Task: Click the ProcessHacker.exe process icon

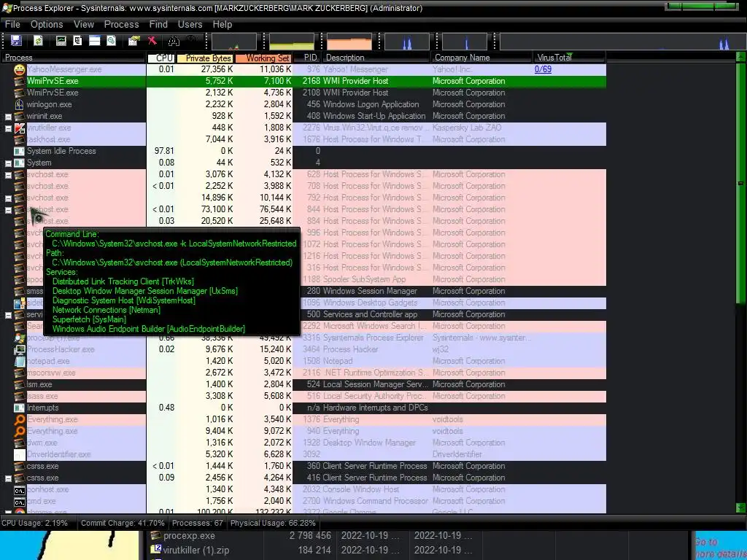Action: [x=20, y=349]
